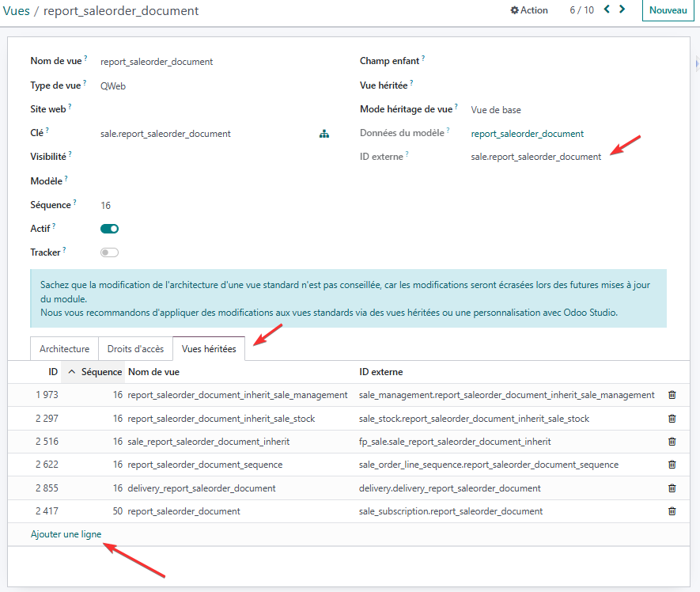Screen dimensions: 700x592
Task: Sort the list by Séquence column
Action: click(101, 372)
